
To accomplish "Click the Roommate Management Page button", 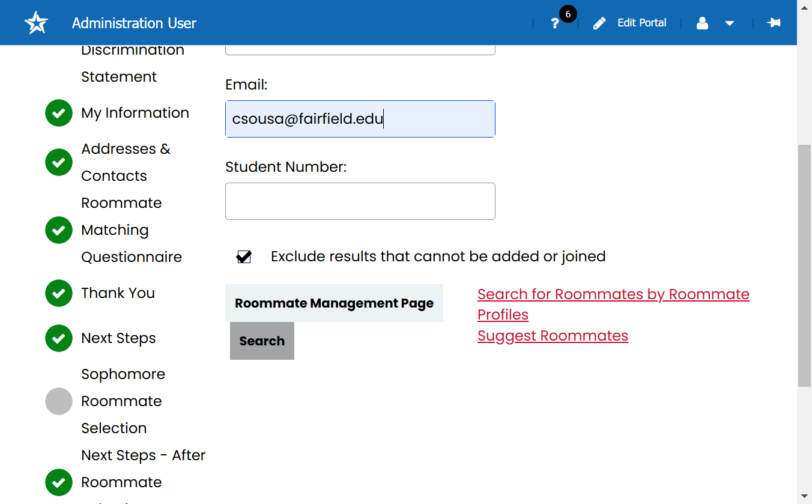I will click(x=334, y=303).
